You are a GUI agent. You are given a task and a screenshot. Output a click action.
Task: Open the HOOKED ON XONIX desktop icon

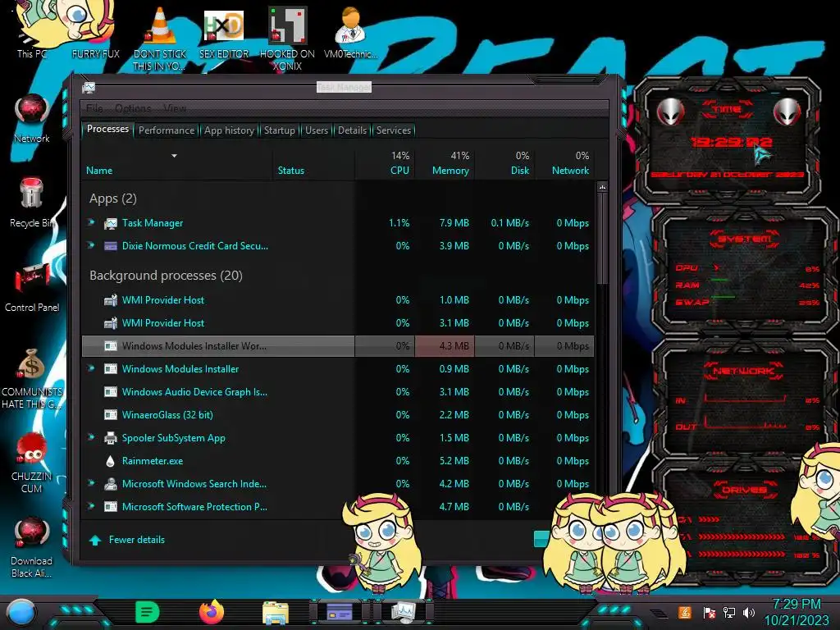coord(287,38)
